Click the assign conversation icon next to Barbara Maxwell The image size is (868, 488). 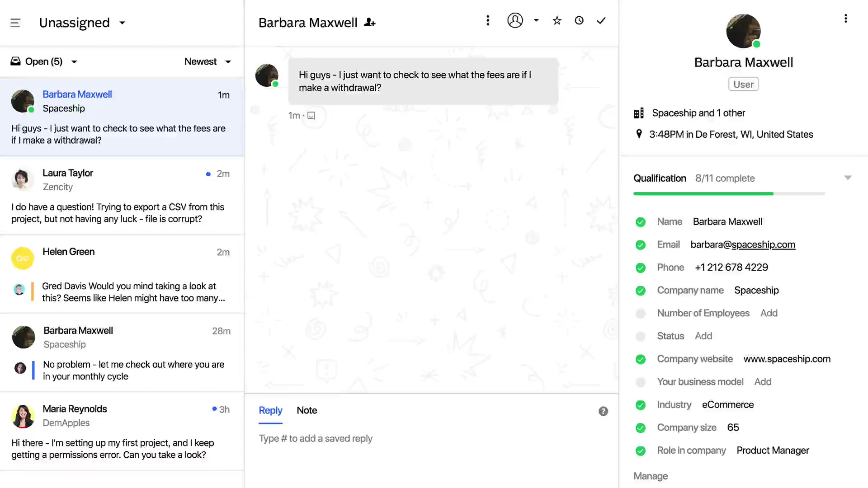coord(369,22)
